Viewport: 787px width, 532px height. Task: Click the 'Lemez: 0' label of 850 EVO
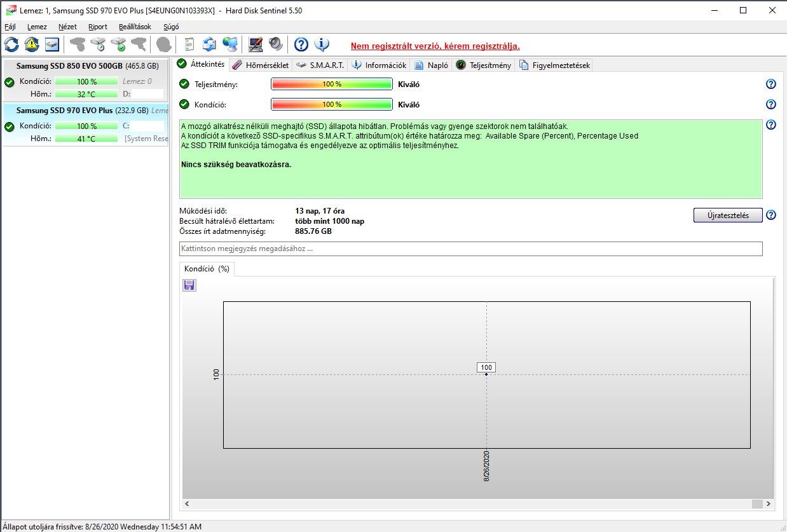click(x=137, y=81)
